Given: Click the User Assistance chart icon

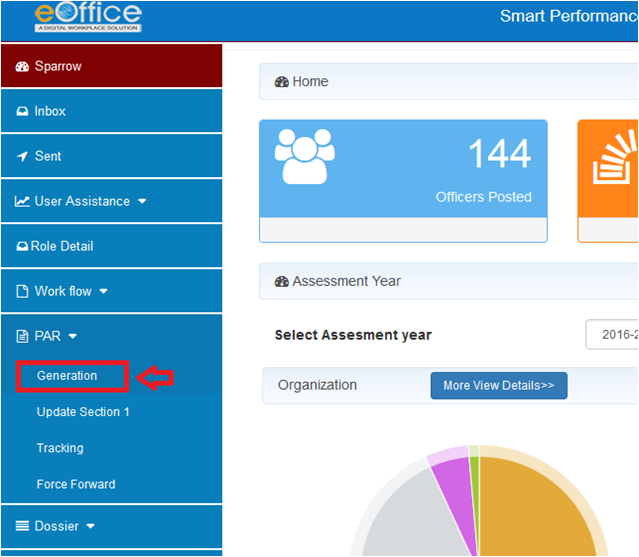Looking at the screenshot, I should (x=22, y=201).
